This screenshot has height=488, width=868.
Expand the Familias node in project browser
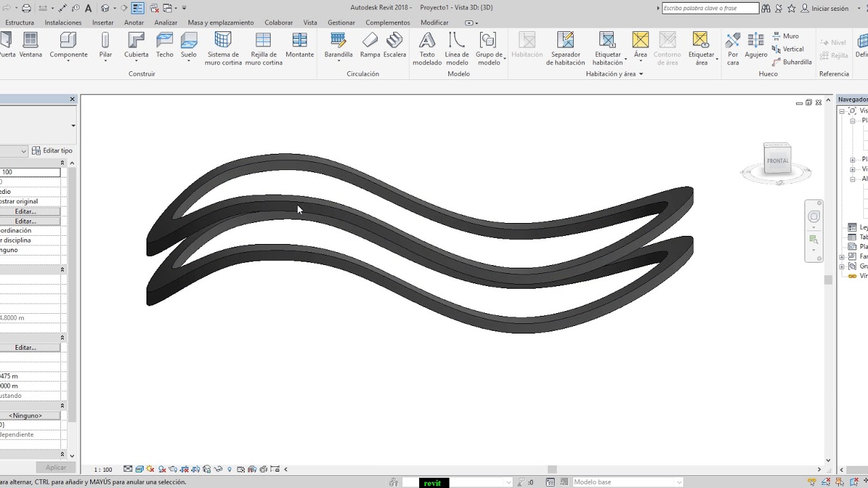[842, 257]
